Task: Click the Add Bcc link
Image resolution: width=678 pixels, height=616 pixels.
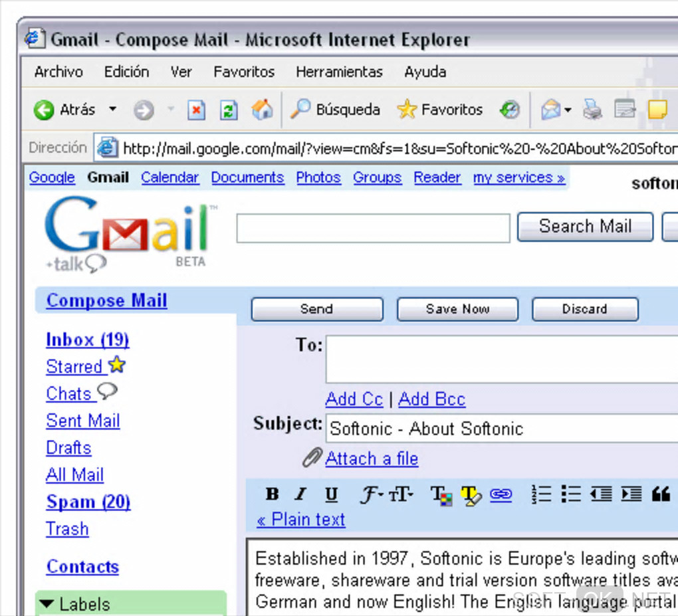Action: (x=431, y=399)
